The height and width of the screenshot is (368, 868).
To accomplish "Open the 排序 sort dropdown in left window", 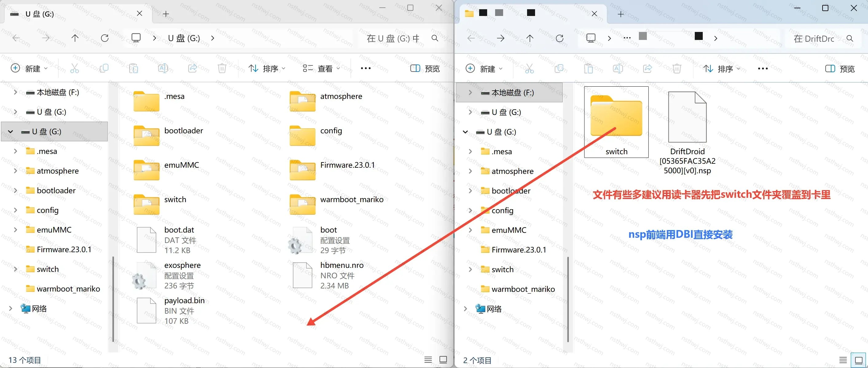I will tap(267, 69).
